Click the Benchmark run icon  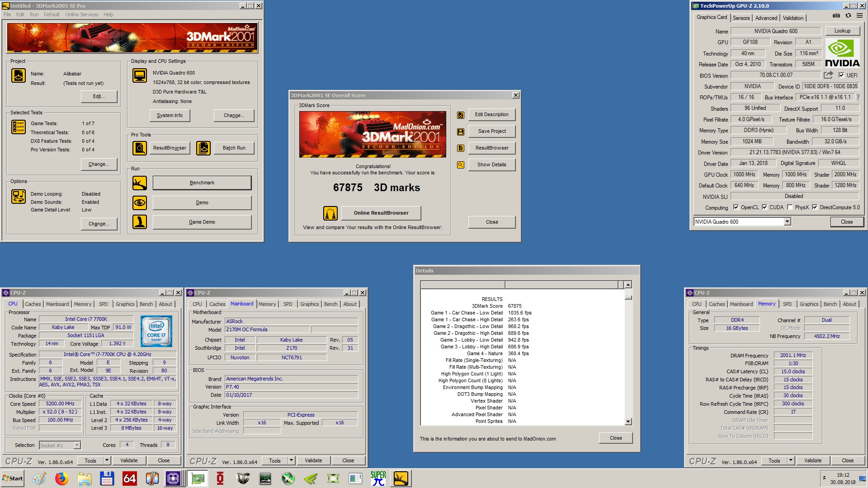coord(140,183)
